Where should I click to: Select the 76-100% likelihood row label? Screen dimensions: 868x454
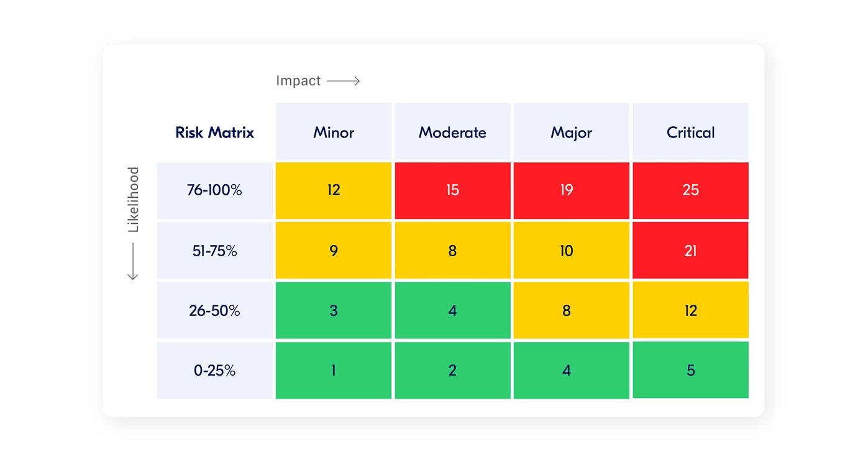tap(214, 190)
